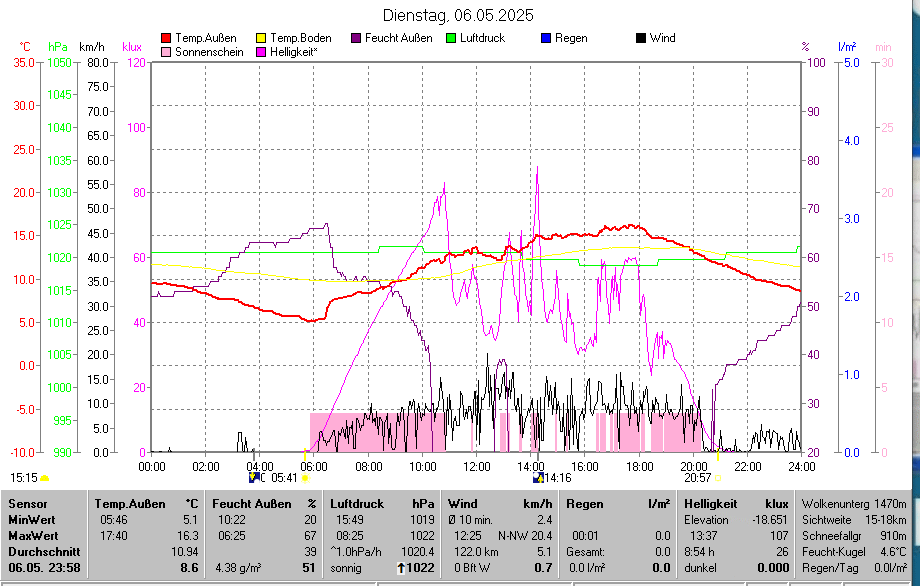Select the 'Helligkeit*' legend label
The width and height of the screenshot is (920, 586).
click(x=294, y=52)
